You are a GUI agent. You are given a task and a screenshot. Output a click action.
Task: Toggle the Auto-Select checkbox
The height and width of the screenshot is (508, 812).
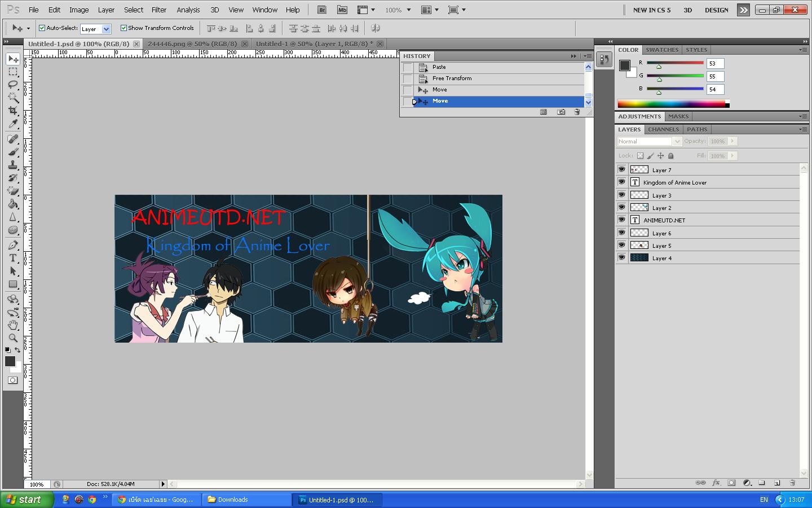[42, 28]
